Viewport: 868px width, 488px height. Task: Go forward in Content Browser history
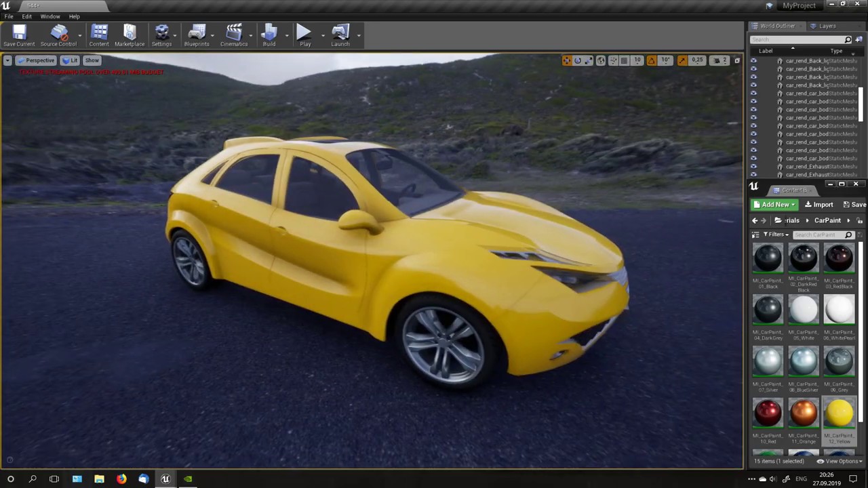click(x=764, y=220)
